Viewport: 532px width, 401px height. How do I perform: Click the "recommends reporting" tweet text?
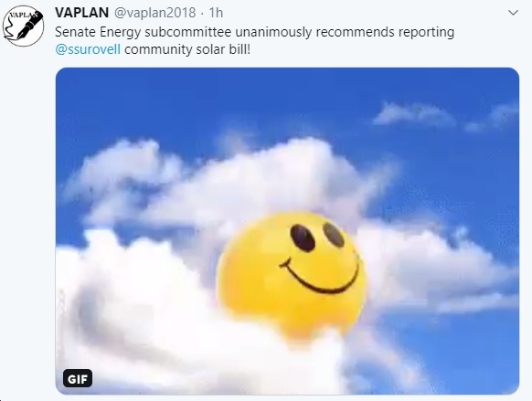(385, 33)
